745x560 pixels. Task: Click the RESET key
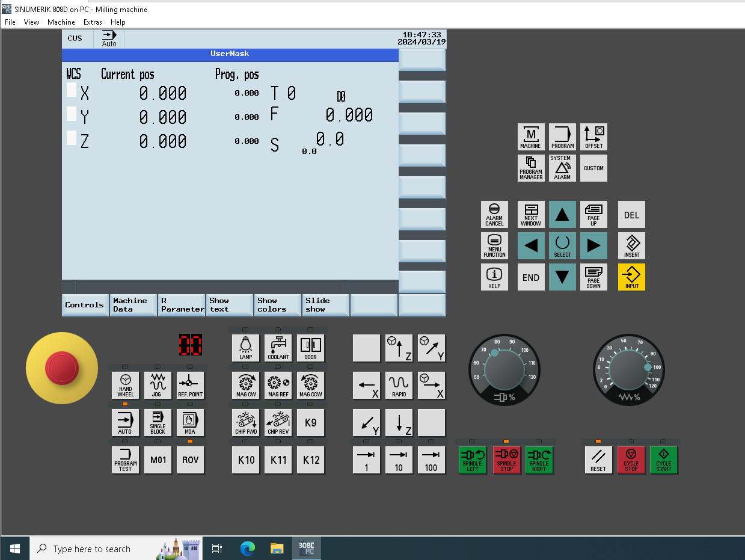click(x=598, y=460)
